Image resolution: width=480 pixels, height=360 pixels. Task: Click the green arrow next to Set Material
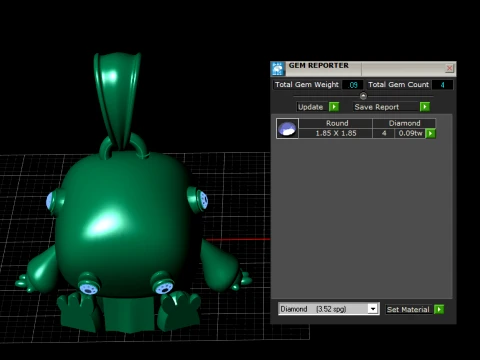click(x=439, y=309)
